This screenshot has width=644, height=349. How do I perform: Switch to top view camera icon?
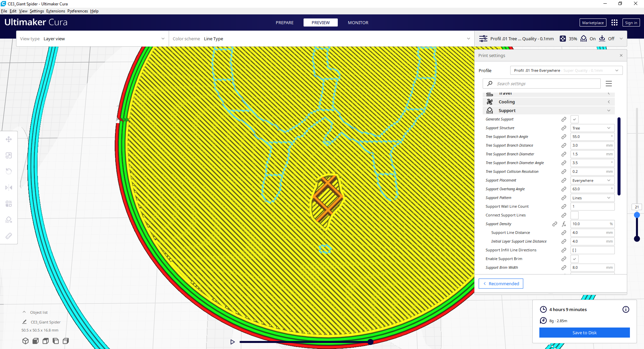tap(46, 341)
